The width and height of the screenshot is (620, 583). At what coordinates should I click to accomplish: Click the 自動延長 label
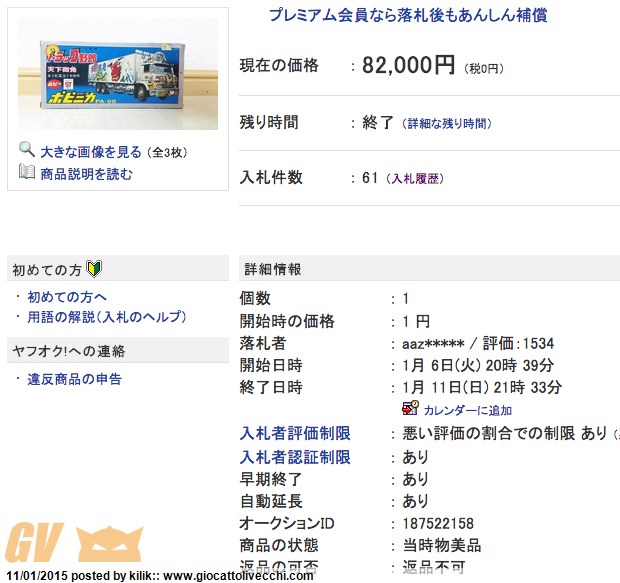271,502
